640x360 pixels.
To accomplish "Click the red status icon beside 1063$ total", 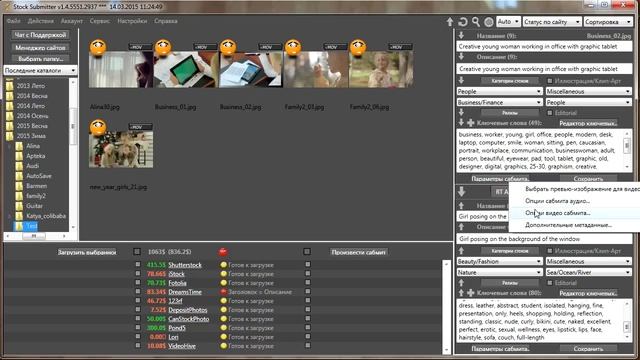I will click(x=223, y=251).
